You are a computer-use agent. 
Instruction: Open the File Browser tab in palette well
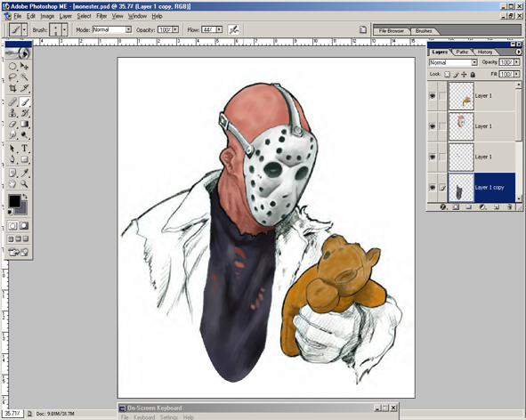click(x=391, y=31)
